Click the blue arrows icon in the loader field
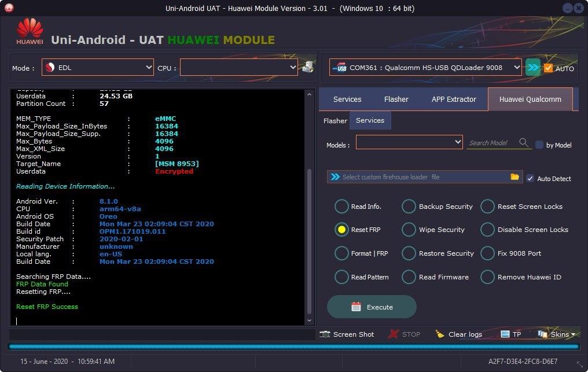Viewport: 588px width, 372px height. point(335,176)
